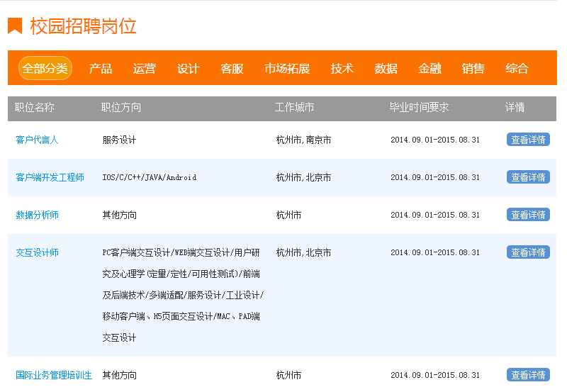567x392 pixels.
Task: View details for the 客户代言人 row
Action: pyautogui.click(x=528, y=140)
